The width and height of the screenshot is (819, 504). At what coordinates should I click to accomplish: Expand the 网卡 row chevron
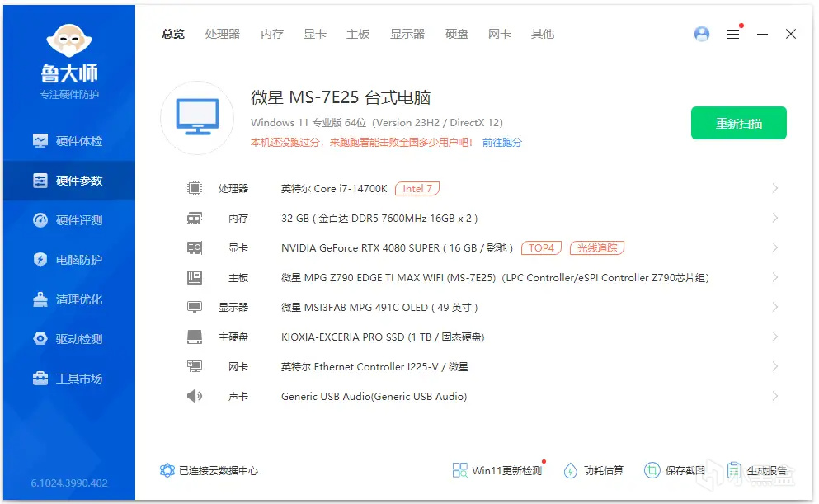774,366
